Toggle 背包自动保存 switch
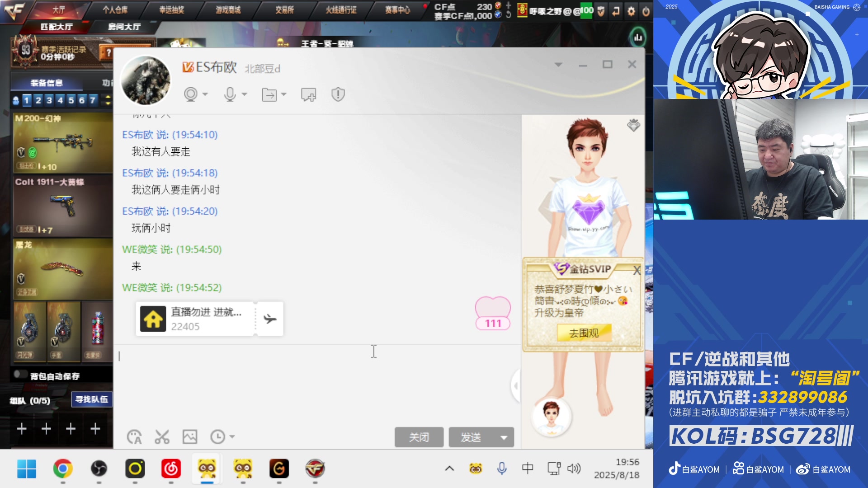868x488 pixels. pyautogui.click(x=20, y=374)
